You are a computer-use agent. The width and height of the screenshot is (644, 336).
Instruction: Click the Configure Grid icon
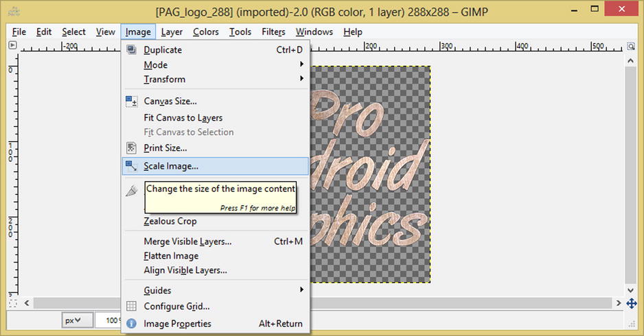(x=131, y=306)
